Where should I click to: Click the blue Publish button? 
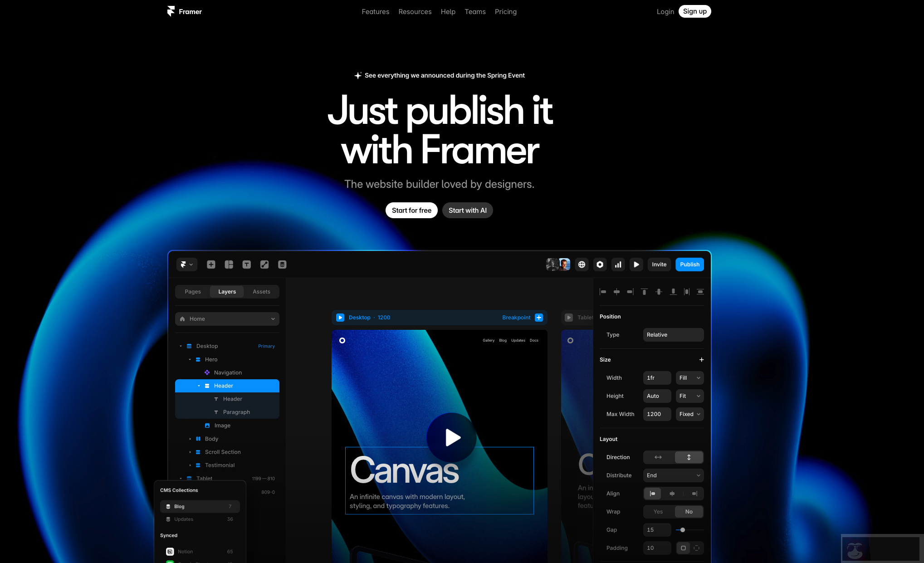click(x=689, y=264)
